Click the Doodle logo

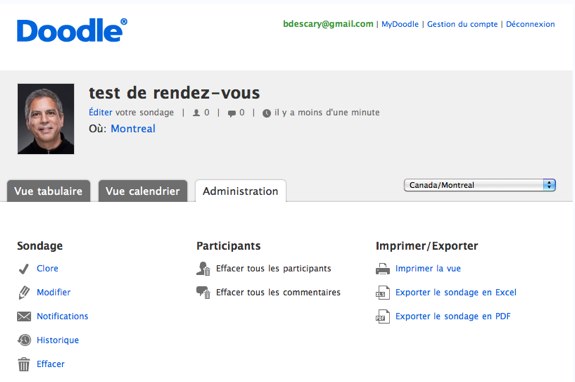[72, 30]
